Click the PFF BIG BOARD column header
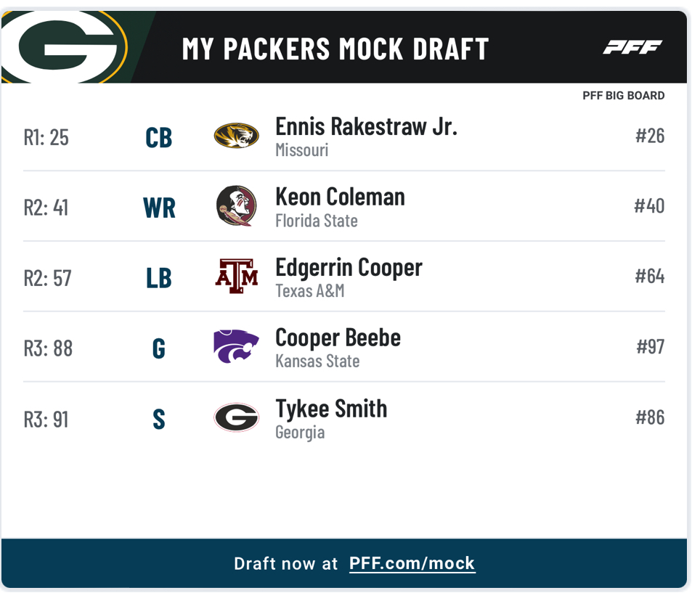 click(623, 96)
